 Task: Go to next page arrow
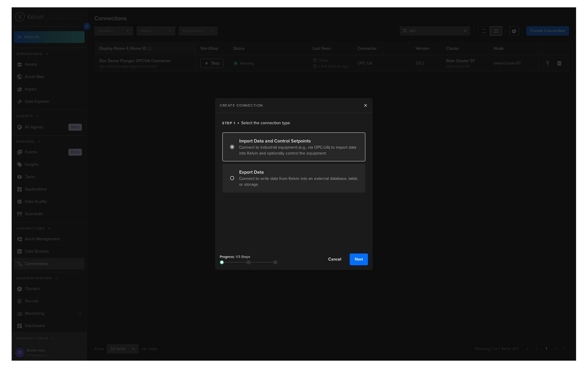pyautogui.click(x=556, y=349)
